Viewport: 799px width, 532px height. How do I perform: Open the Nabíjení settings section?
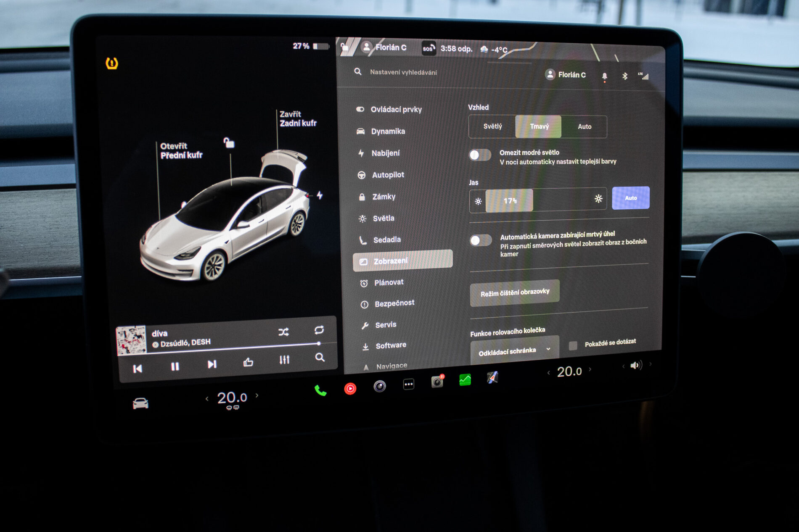coord(385,153)
